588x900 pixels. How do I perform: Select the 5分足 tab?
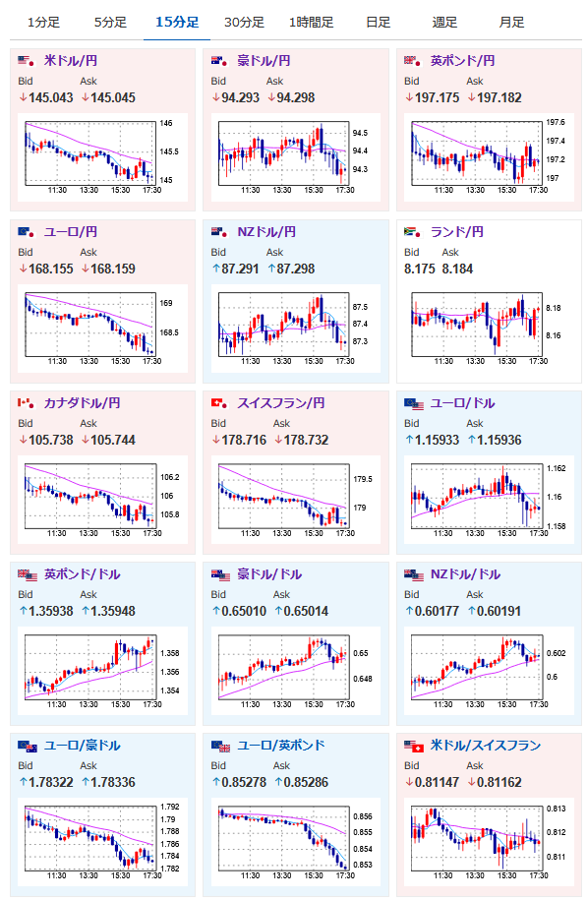pyautogui.click(x=110, y=23)
